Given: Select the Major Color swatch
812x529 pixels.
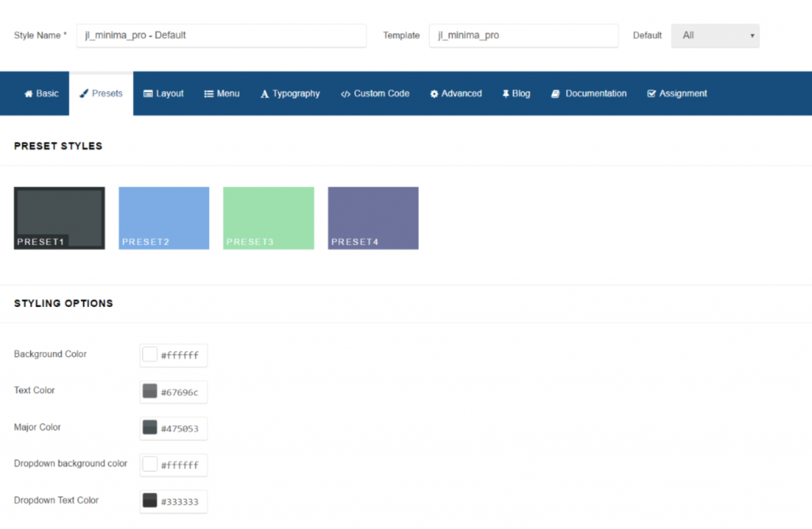Looking at the screenshot, I should coord(150,427).
